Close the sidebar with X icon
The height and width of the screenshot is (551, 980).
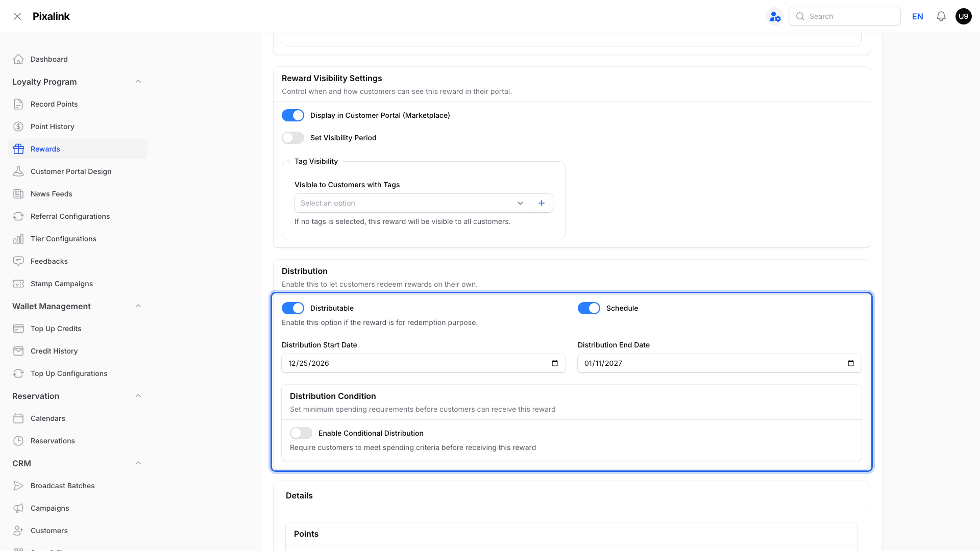(x=17, y=16)
